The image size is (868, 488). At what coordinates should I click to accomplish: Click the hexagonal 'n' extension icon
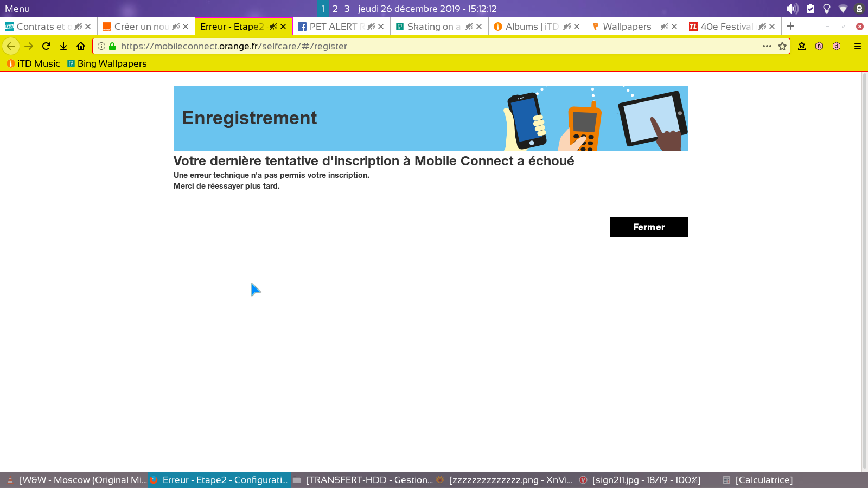[x=819, y=46]
